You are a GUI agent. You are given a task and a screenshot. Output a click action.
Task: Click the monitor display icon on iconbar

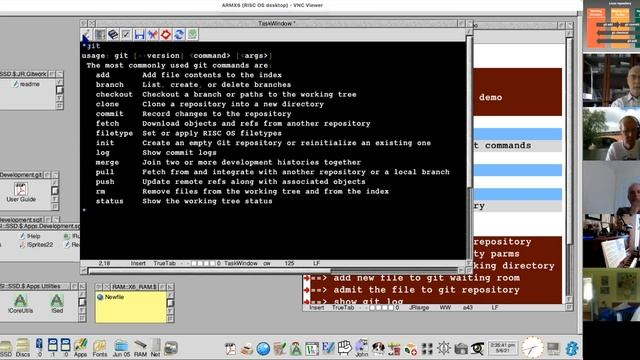[553, 349]
